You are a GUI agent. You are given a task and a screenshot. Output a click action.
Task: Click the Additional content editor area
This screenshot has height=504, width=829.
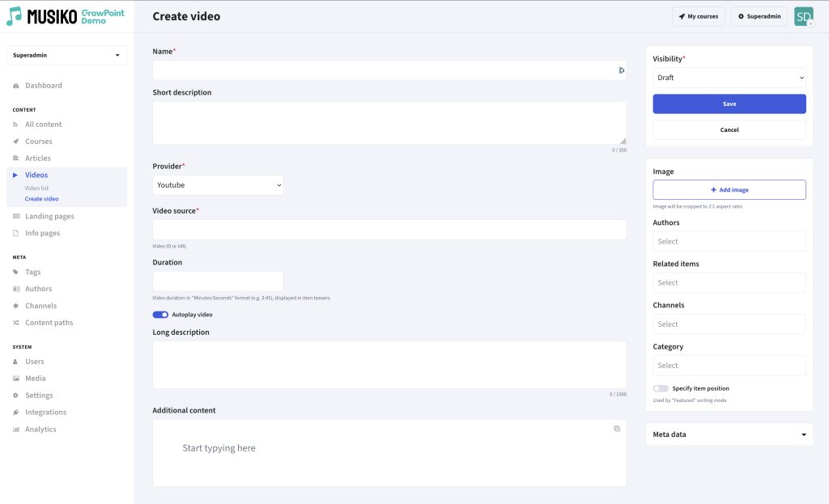[x=389, y=453]
